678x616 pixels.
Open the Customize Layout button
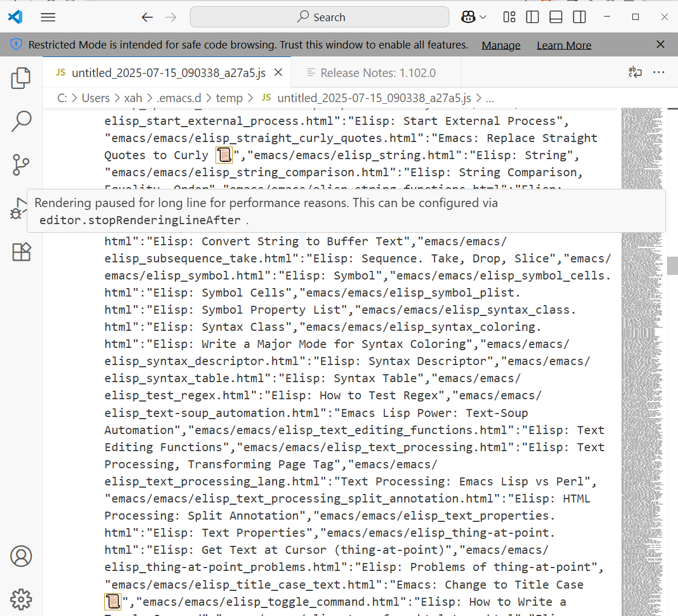pyautogui.click(x=509, y=17)
